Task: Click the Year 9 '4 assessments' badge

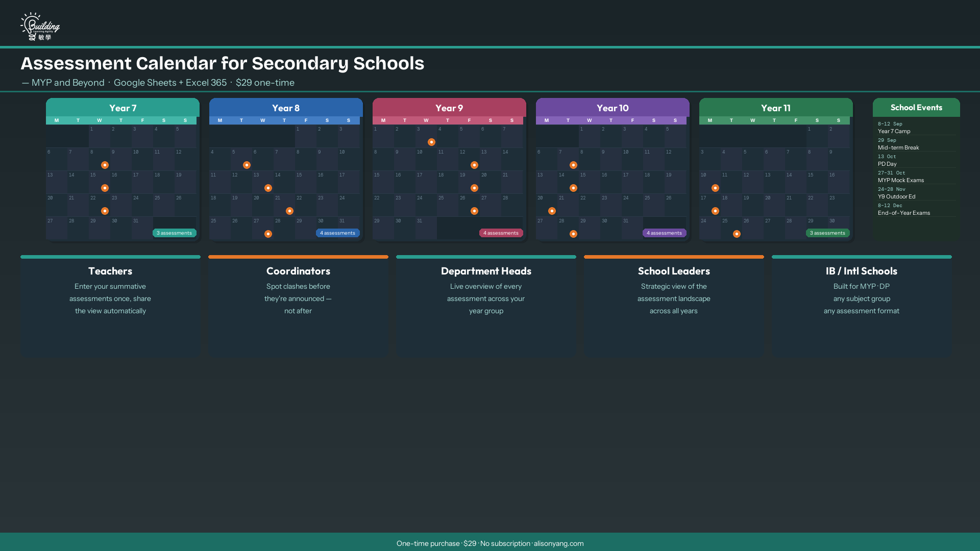Action: coord(501,233)
